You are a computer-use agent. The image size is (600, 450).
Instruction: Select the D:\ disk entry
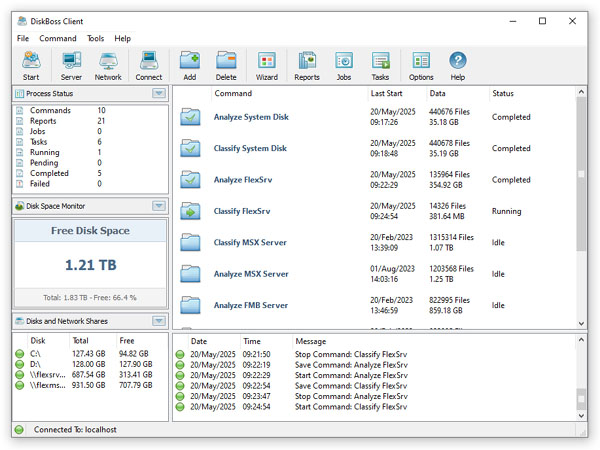pos(37,364)
